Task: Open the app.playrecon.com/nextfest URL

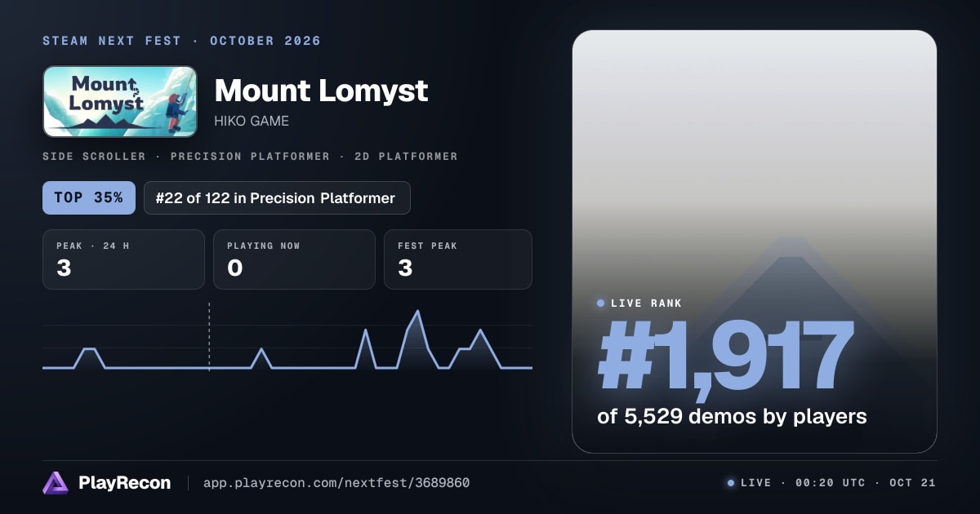Action: point(336,483)
